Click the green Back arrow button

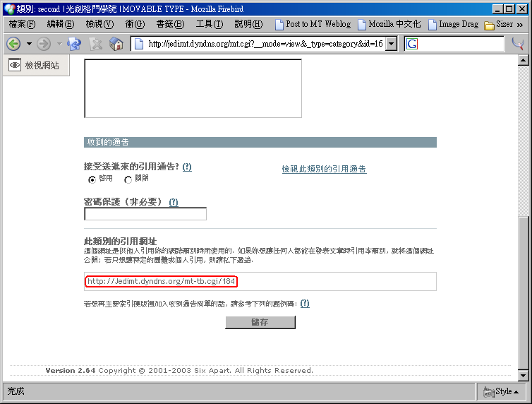14,44
